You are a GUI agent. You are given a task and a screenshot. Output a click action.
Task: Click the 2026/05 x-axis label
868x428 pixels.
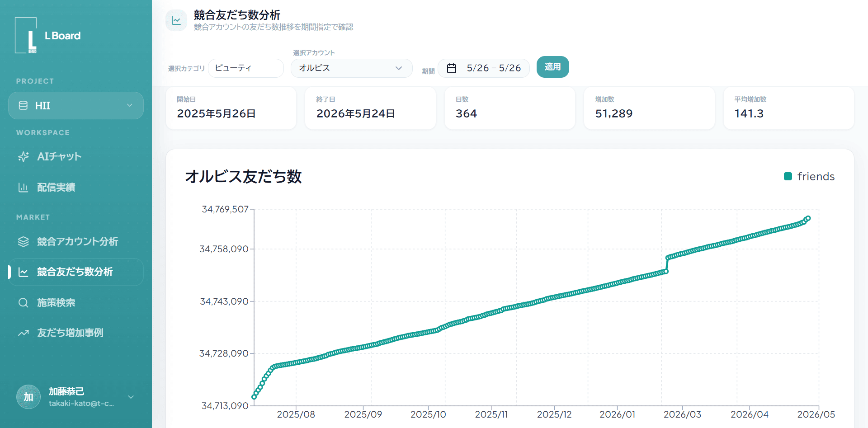point(816,414)
